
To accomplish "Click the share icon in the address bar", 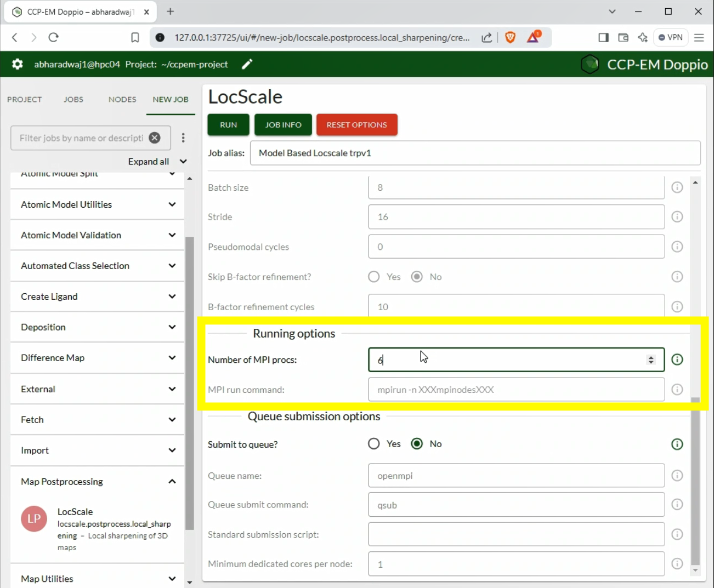I will pos(486,37).
